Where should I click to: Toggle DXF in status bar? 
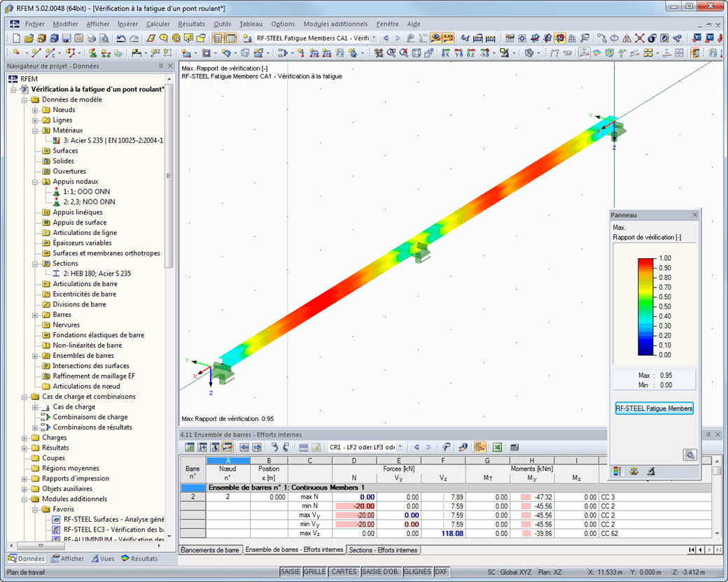pyautogui.click(x=441, y=572)
